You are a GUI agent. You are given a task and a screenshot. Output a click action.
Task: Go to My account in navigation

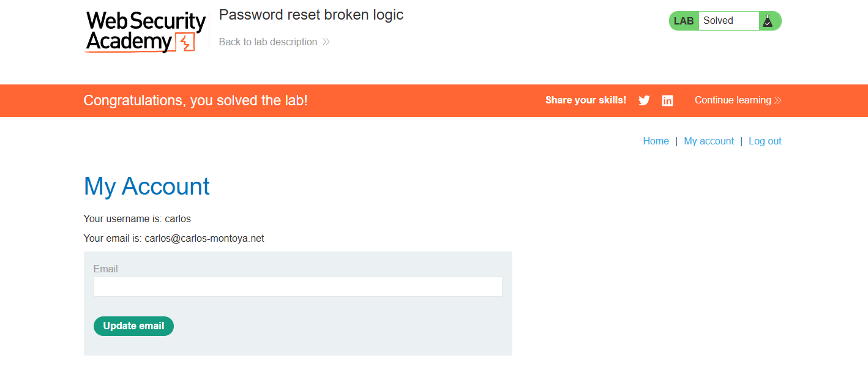pyautogui.click(x=709, y=141)
